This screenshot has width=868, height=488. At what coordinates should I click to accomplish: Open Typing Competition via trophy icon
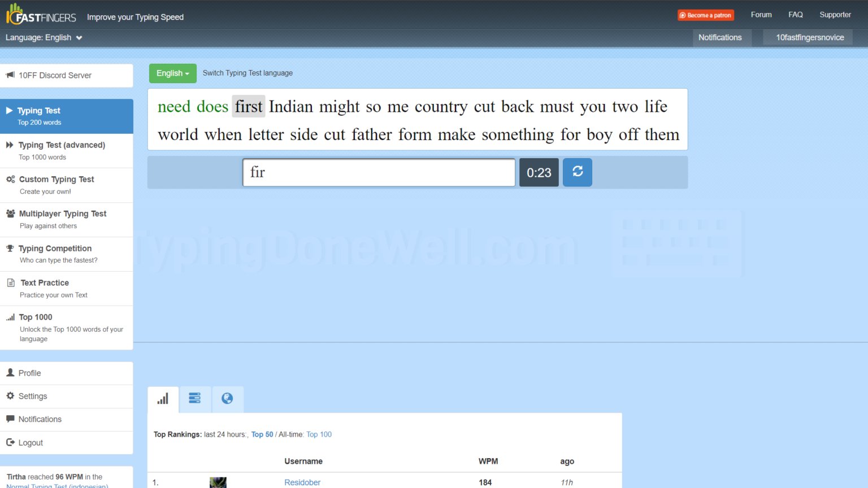[10, 248]
